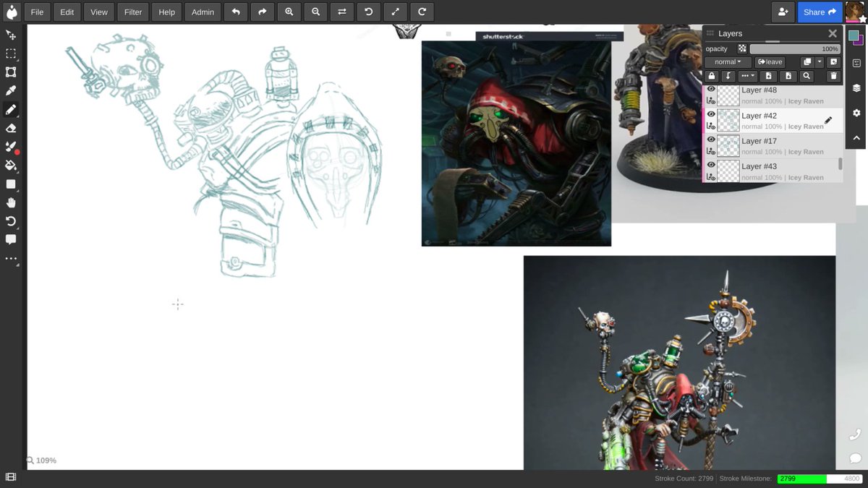Hide Layer #42 with its eye icon

click(x=711, y=114)
